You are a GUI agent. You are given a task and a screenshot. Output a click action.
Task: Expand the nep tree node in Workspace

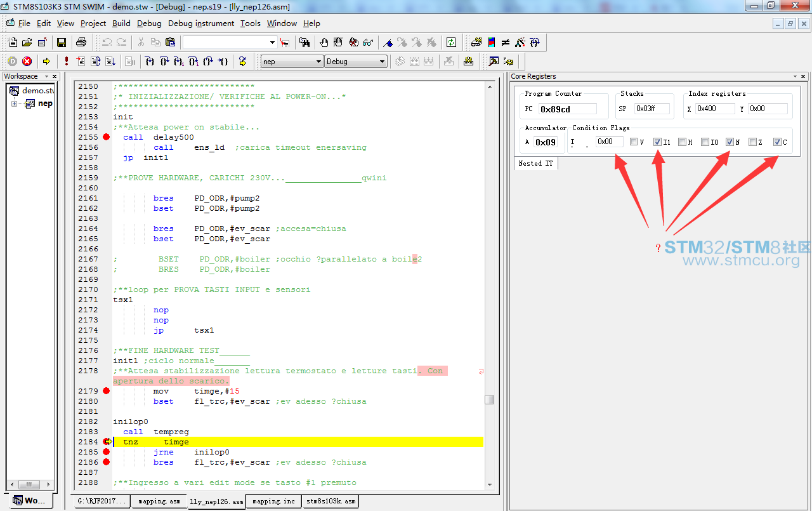(15, 103)
